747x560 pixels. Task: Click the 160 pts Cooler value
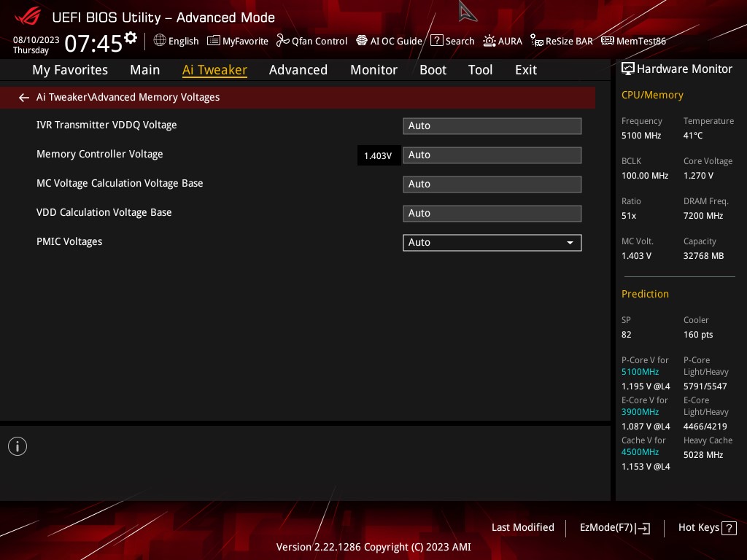click(698, 335)
